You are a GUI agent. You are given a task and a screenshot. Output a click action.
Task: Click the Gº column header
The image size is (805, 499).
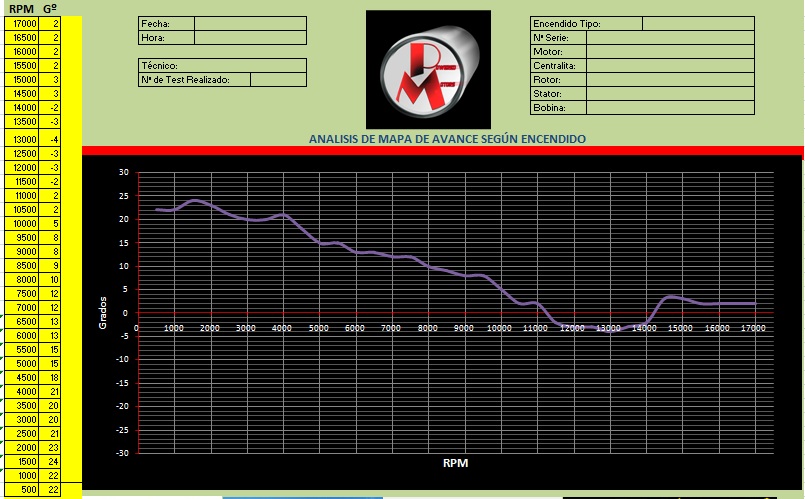(x=51, y=8)
